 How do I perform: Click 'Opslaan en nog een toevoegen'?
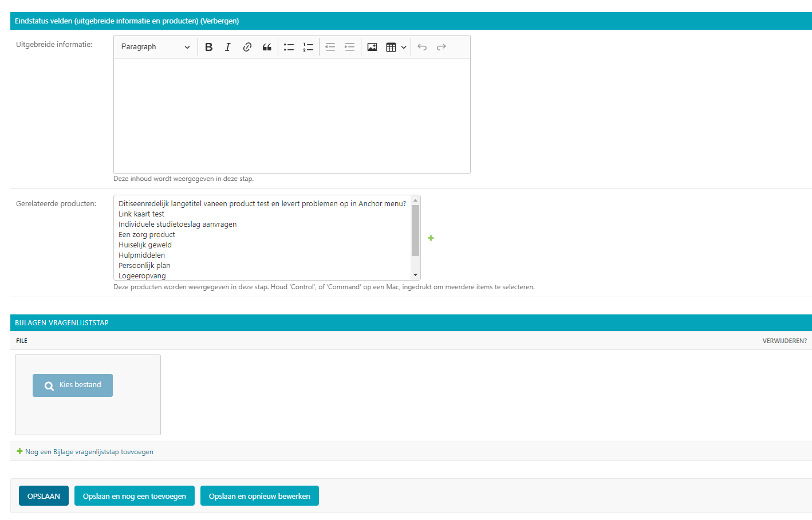(x=135, y=496)
